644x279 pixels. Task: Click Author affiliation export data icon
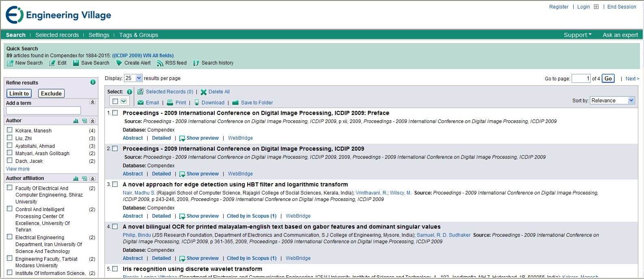[x=84, y=179]
